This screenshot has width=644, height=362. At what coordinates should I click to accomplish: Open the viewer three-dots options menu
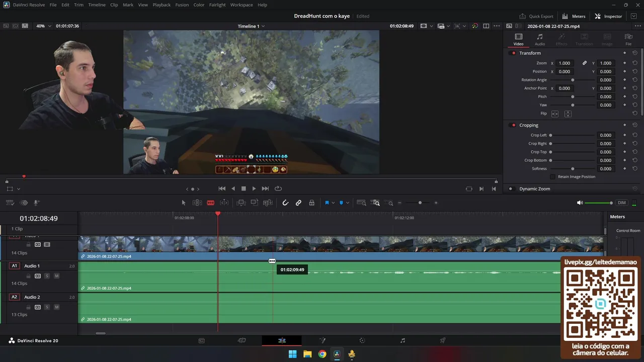tap(497, 26)
